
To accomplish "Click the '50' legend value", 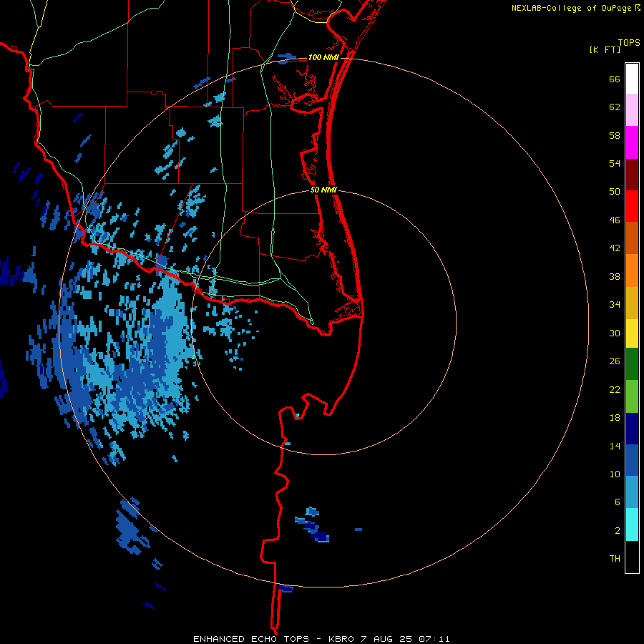I will coord(615,191).
